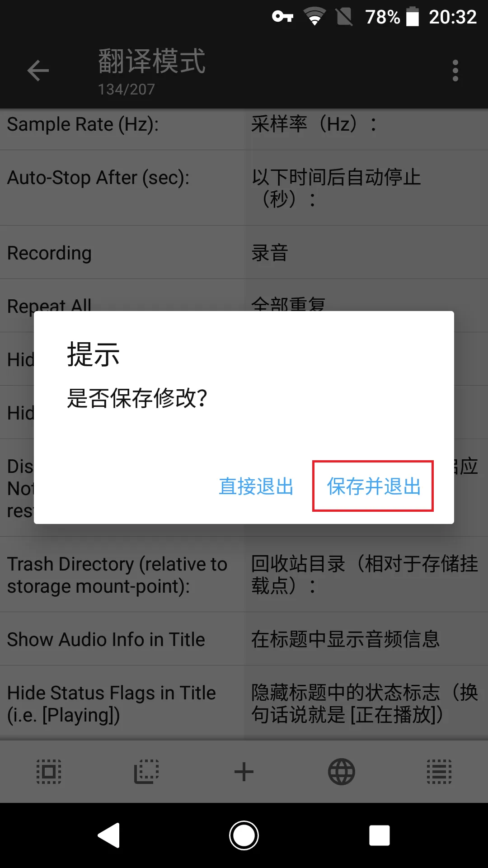This screenshot has width=488, height=868.
Task: Tap the back arrow in the header
Action: [x=38, y=71]
